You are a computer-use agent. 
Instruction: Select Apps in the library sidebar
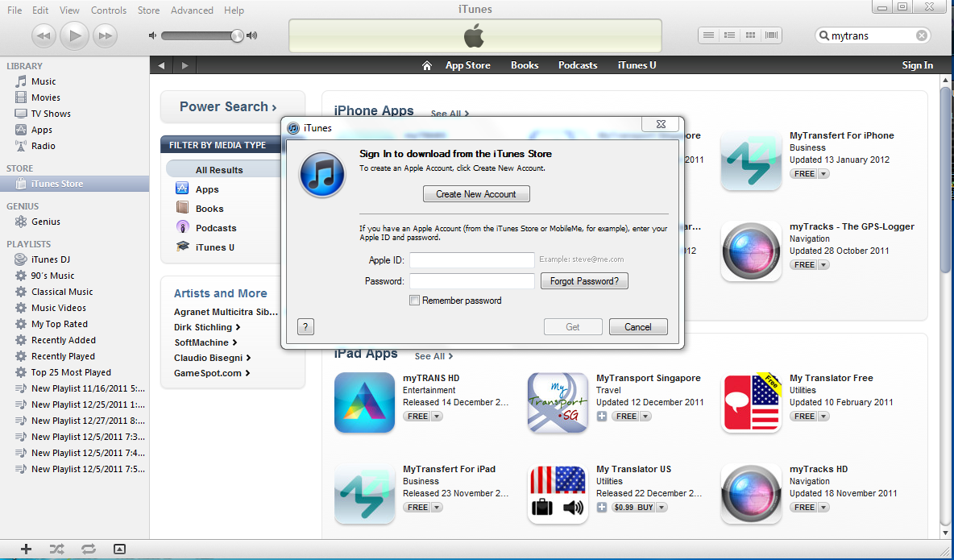(x=41, y=130)
